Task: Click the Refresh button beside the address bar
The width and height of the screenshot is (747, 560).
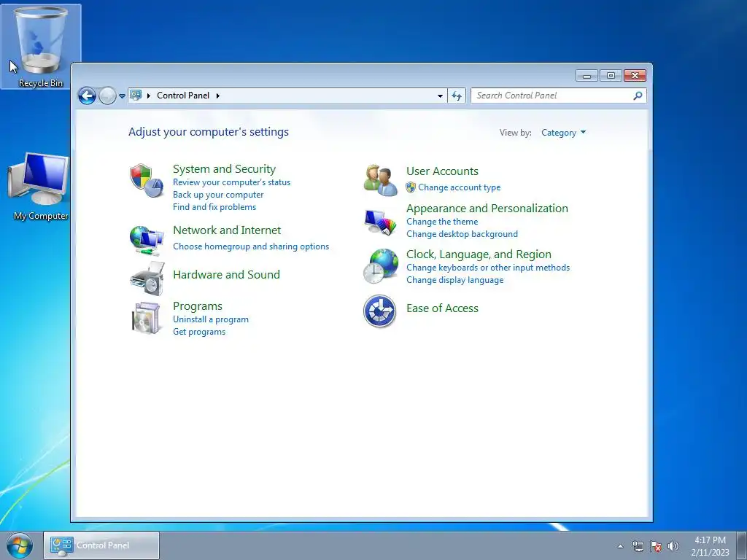Action: pyautogui.click(x=457, y=96)
